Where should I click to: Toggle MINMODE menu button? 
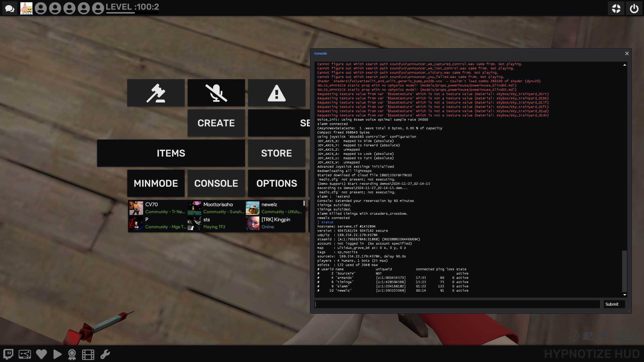[156, 183]
